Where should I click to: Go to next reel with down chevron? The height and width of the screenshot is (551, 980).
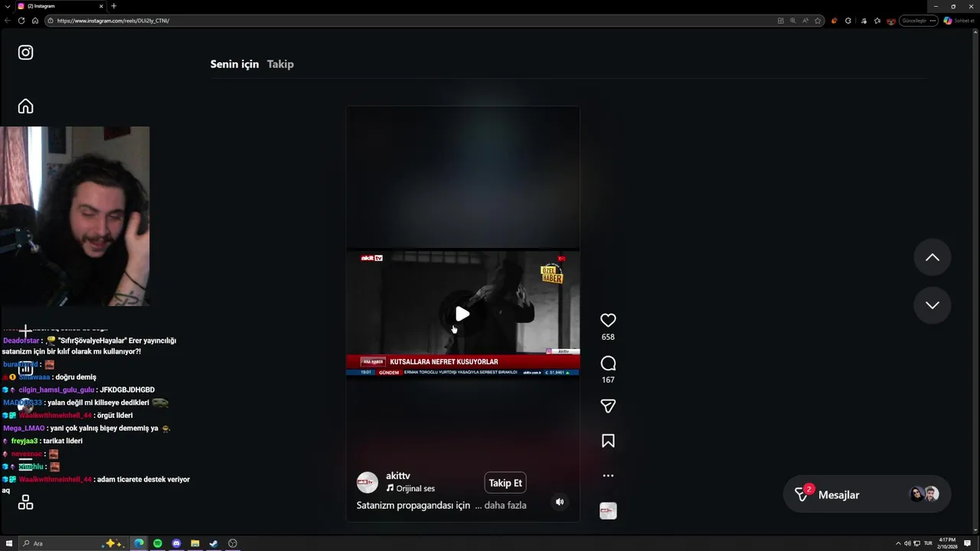pyautogui.click(x=932, y=305)
